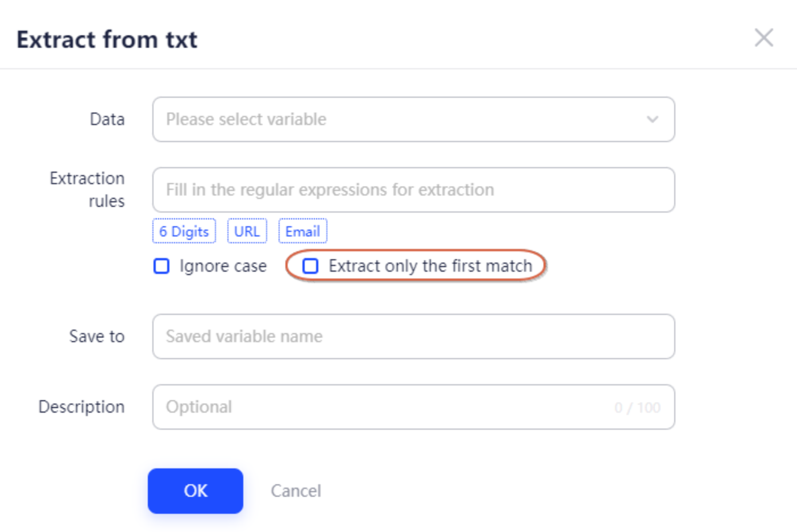Image resolution: width=797 pixels, height=532 pixels.
Task: Click the Extraction rules label
Action: [87, 190]
